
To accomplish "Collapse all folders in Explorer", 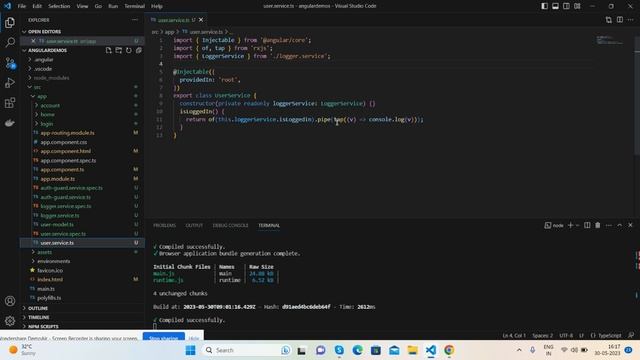I will pyautogui.click(x=139, y=50).
